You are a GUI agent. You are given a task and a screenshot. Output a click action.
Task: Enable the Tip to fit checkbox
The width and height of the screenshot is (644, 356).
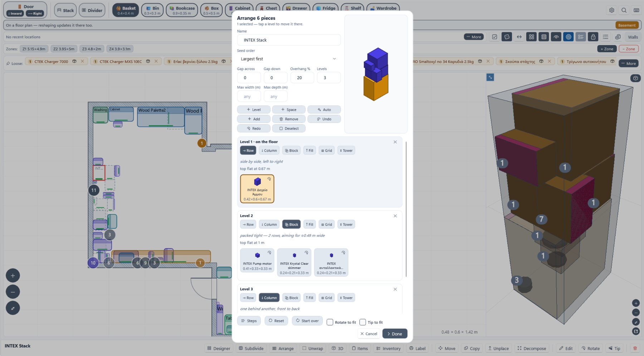[x=362, y=322]
